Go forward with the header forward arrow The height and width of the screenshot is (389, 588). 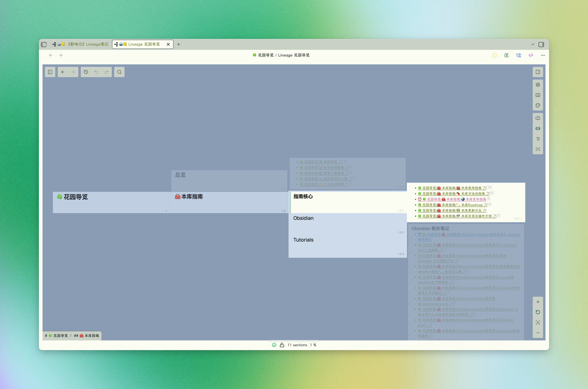pos(61,55)
